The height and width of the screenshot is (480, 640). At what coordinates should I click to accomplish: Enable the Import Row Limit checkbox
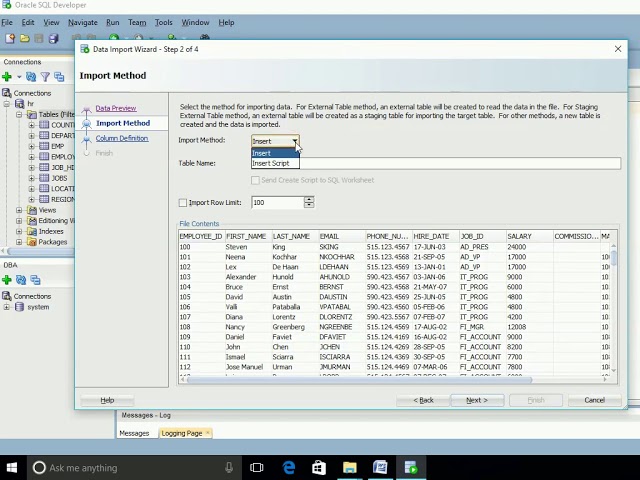(x=183, y=202)
